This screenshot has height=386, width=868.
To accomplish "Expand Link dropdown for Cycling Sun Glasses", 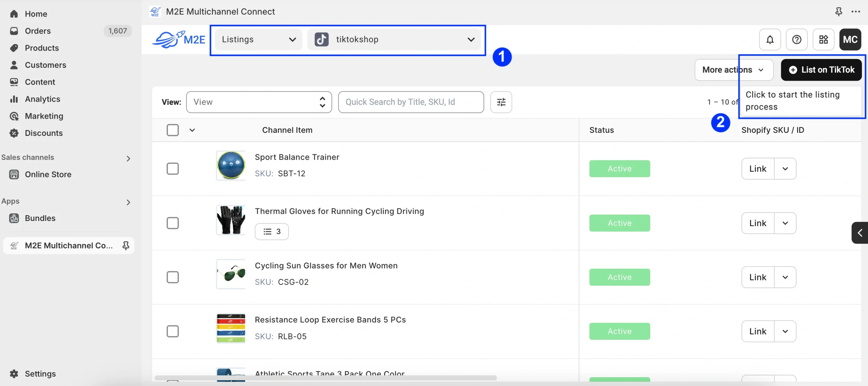I will [x=786, y=277].
